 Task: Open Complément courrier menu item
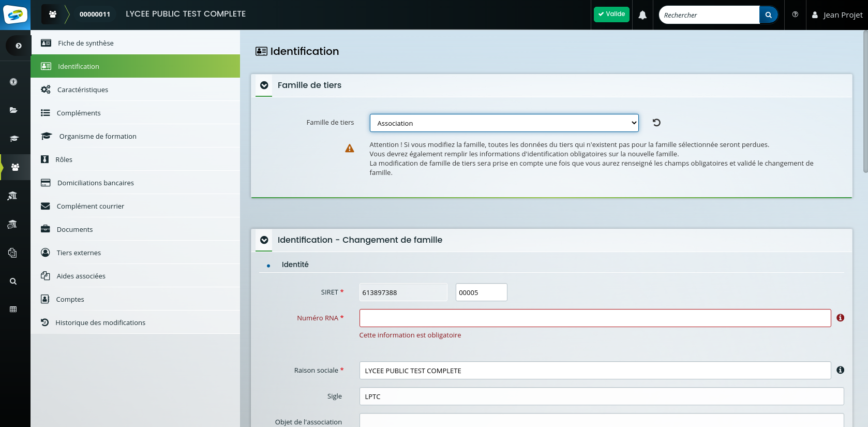point(136,206)
